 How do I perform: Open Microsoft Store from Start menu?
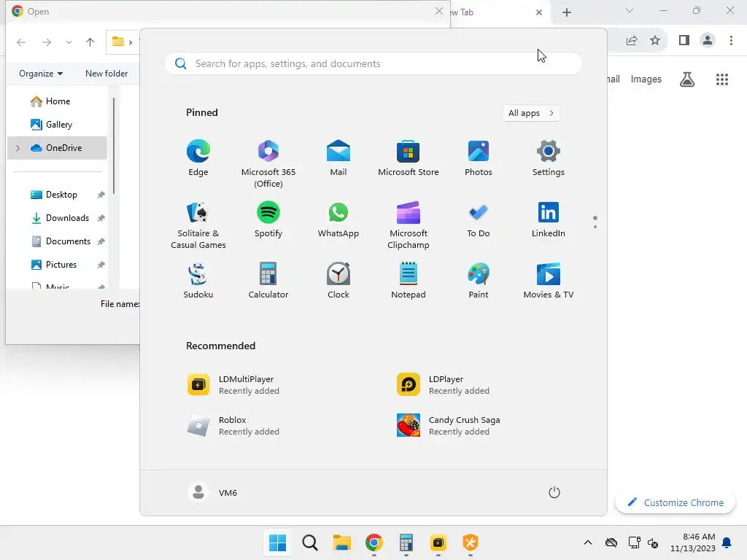pyautogui.click(x=409, y=158)
